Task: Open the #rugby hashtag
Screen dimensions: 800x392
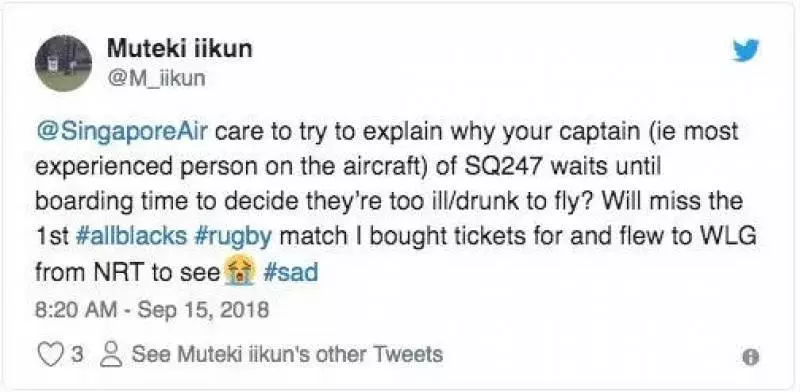Action: click(x=233, y=237)
